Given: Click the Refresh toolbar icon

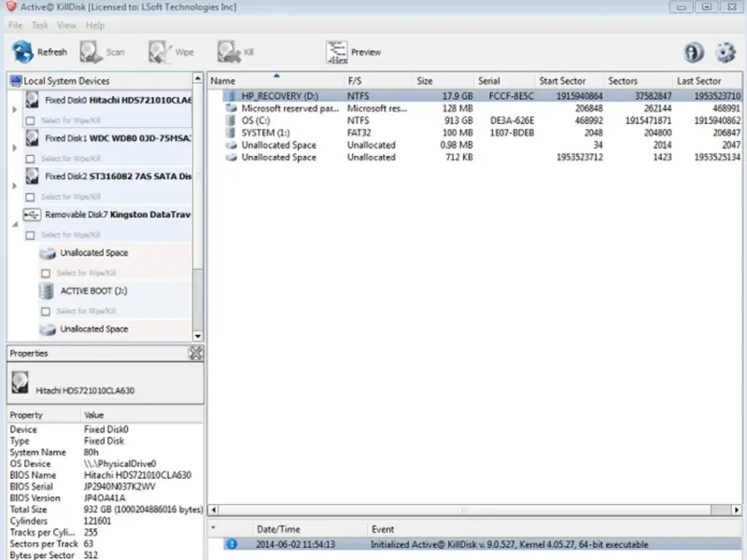Looking at the screenshot, I should (23, 52).
